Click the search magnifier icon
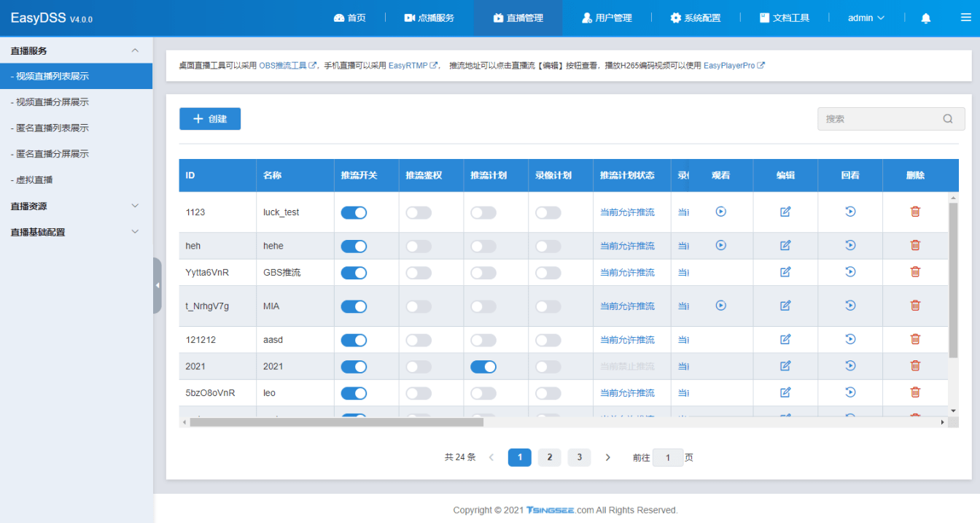 (x=948, y=119)
